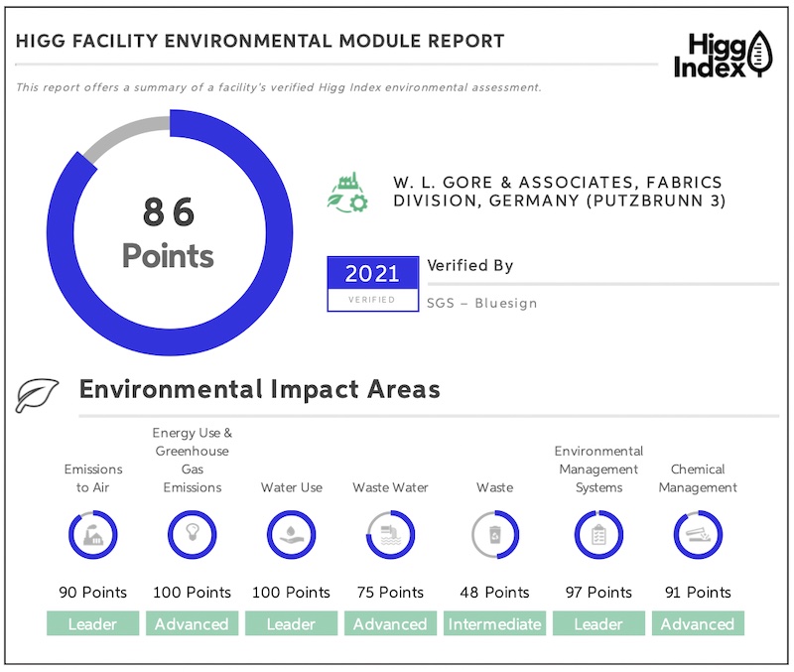Click the 'Verified By' heading
This screenshot has width=794, height=672.
click(x=470, y=265)
